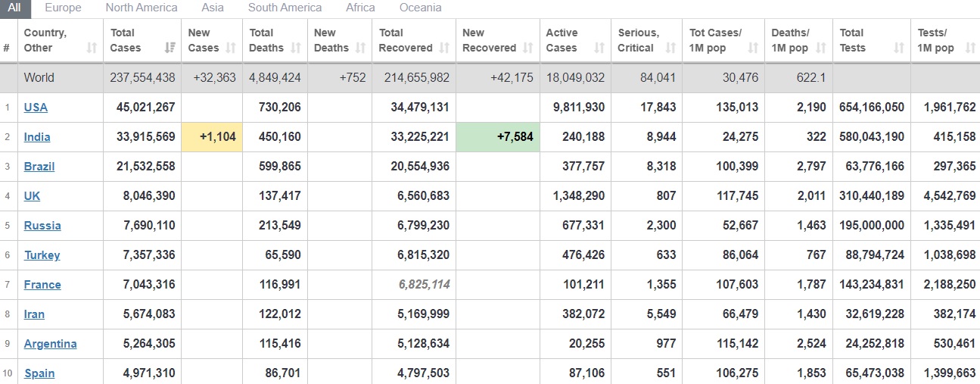Click Active Cases sort arrows icon
The image size is (980, 384).
(599, 48)
